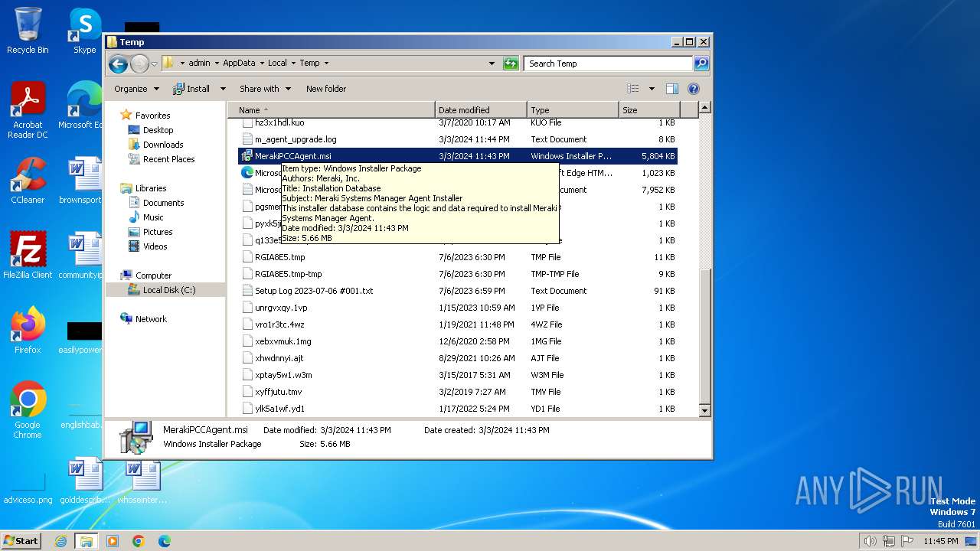Click the clock showing 11:45 PM
Viewport: 980px width, 551px height.
tap(940, 541)
